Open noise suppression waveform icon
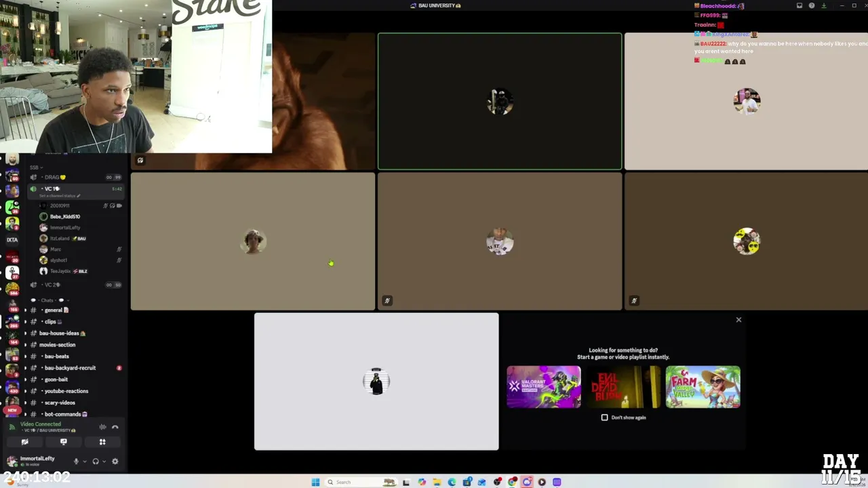The width and height of the screenshot is (868, 488). pos(102,427)
